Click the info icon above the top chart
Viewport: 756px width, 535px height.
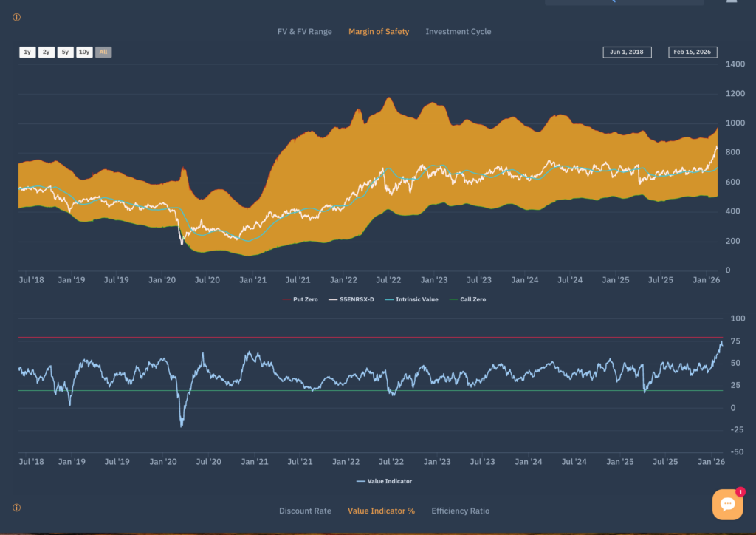pos(16,17)
